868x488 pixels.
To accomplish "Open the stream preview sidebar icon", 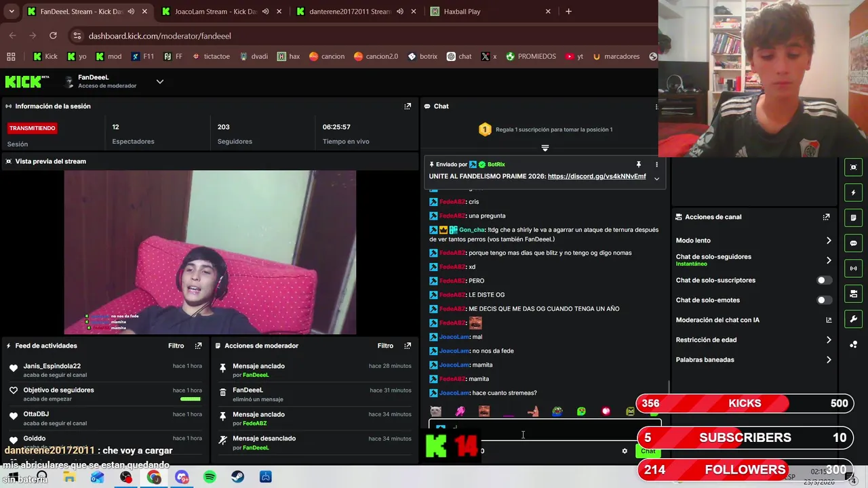I will (853, 167).
